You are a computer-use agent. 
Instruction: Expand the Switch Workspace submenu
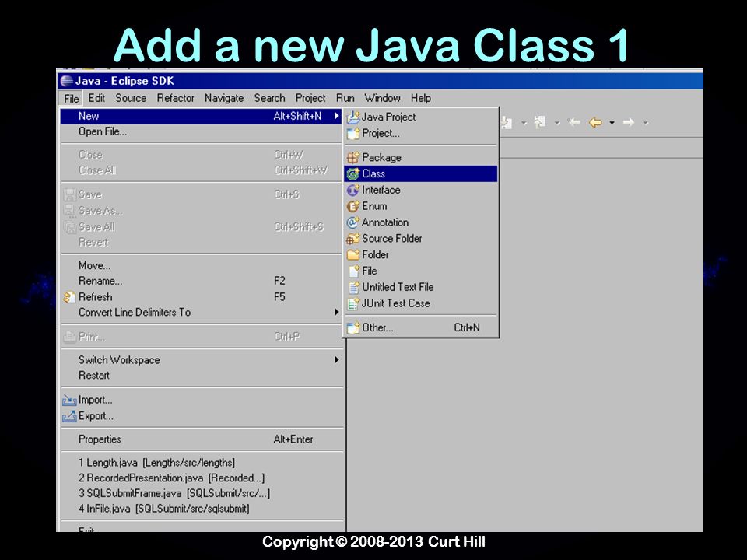tap(336, 360)
